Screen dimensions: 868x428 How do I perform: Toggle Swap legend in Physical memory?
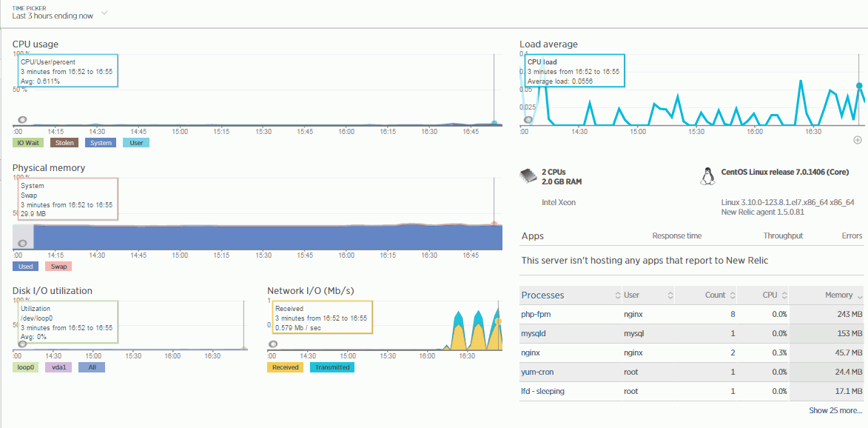coord(58,267)
